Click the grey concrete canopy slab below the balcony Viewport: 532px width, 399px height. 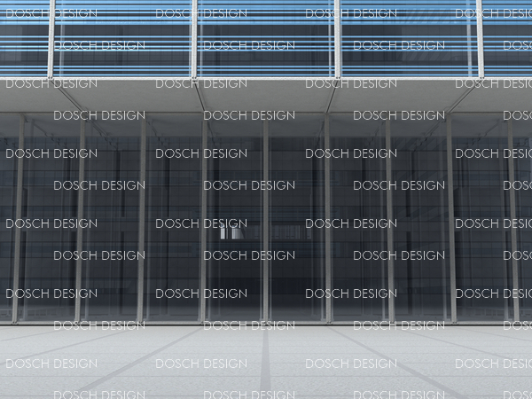click(266, 98)
